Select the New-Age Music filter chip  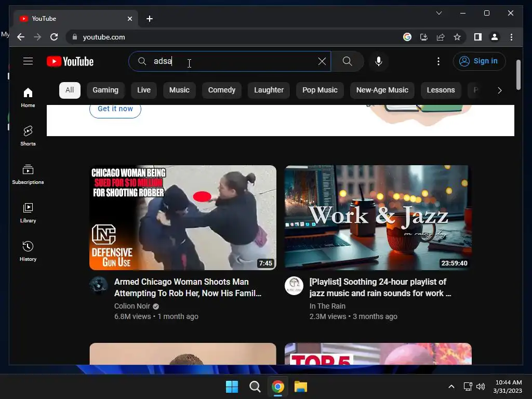pyautogui.click(x=382, y=90)
